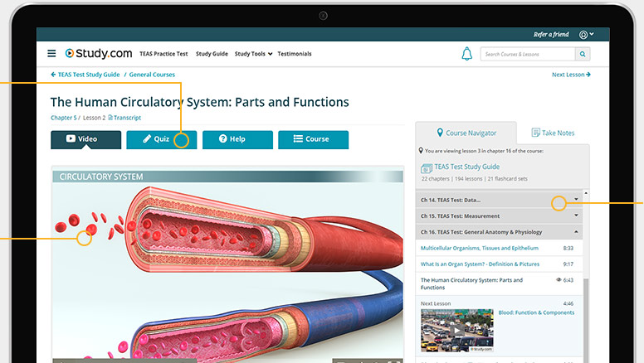Viewport: 644px width, 363px height.
Task: Expand Ch 15. TEAS Test: Measurement
Action: 576,215
